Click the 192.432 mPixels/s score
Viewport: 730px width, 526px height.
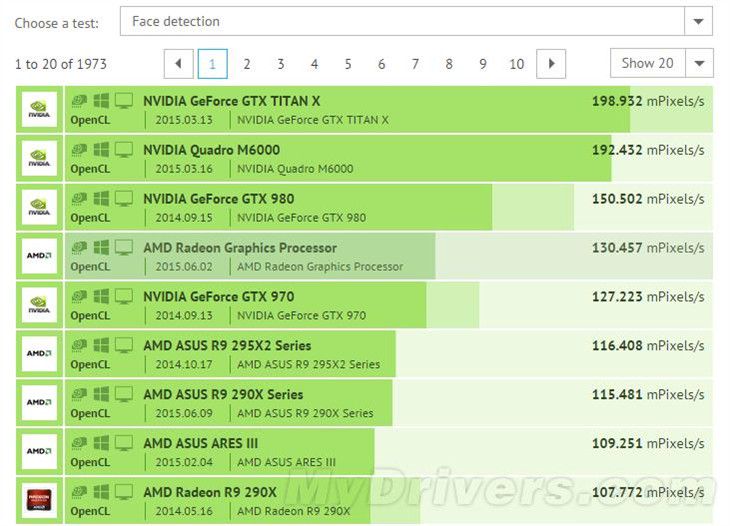coord(648,150)
